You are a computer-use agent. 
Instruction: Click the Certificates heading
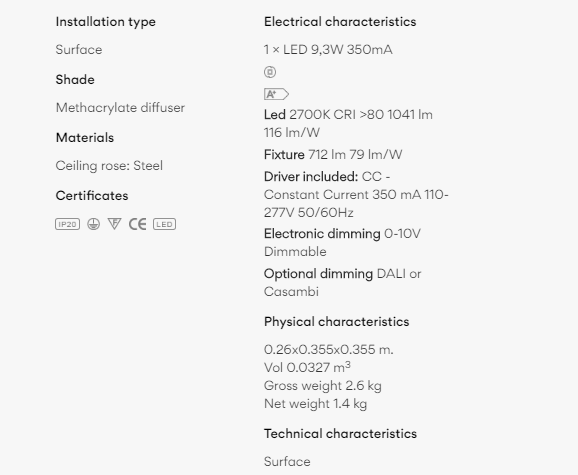coord(92,196)
